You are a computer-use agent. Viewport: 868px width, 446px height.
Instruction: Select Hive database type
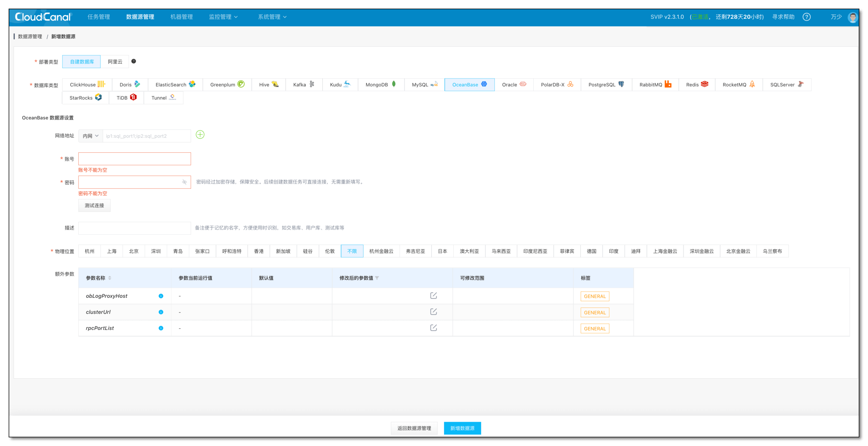click(x=269, y=84)
